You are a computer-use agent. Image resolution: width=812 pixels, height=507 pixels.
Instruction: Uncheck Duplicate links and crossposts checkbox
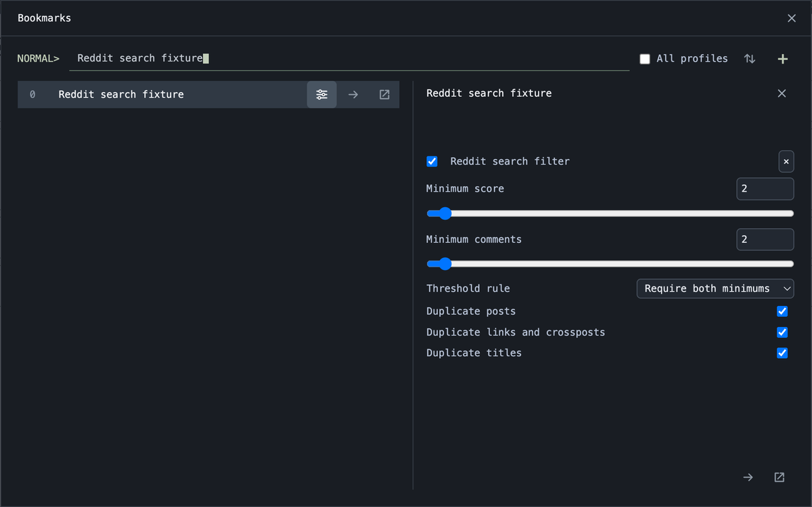coord(782,332)
